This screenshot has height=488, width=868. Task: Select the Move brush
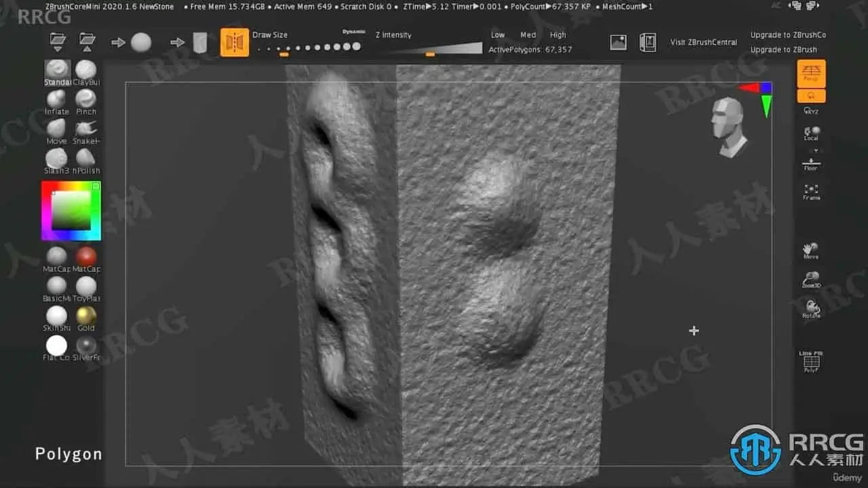click(57, 131)
